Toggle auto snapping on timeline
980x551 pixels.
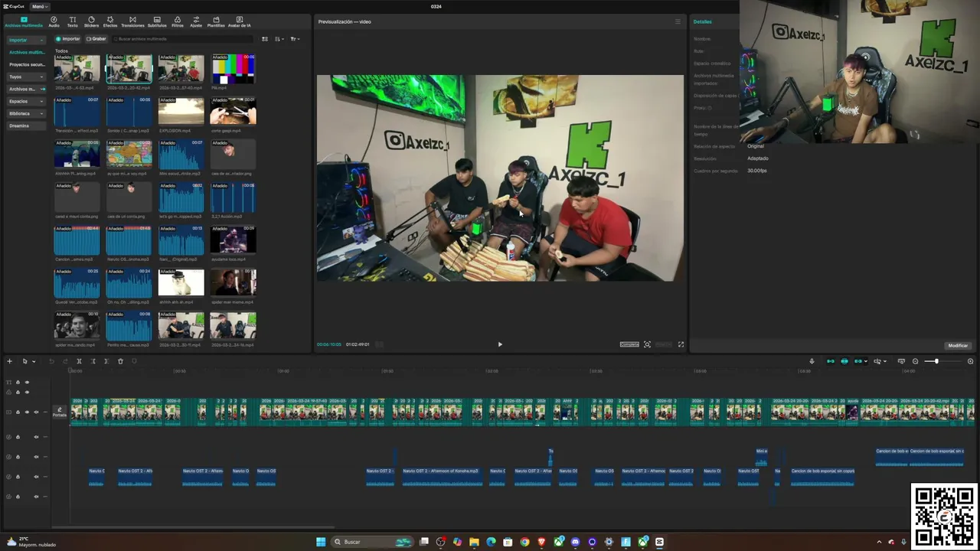point(844,361)
